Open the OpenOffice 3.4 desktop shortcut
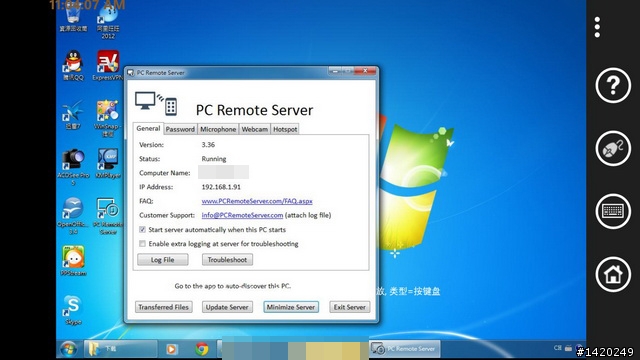Screen dimensions: 640x360 tap(73, 216)
